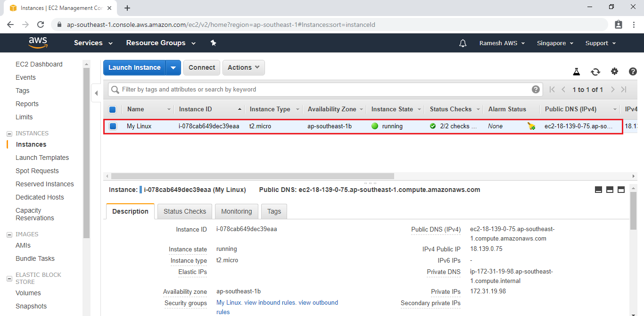This screenshot has width=644, height=316.
Task: Open the AWS home logo
Action: pyautogui.click(x=38, y=43)
